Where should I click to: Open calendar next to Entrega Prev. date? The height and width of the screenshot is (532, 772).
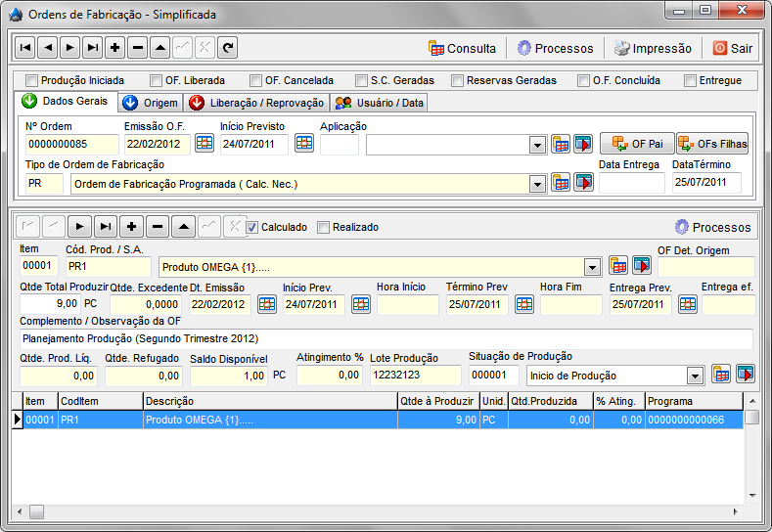click(688, 304)
